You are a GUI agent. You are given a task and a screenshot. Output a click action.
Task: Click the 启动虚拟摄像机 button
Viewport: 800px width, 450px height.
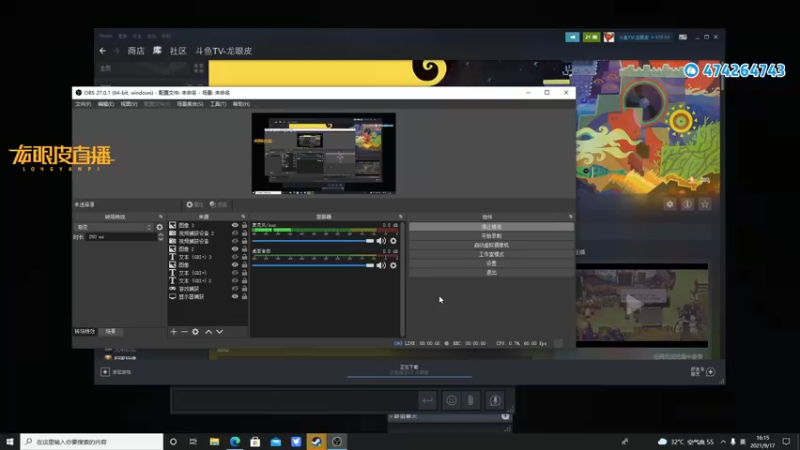click(x=491, y=245)
